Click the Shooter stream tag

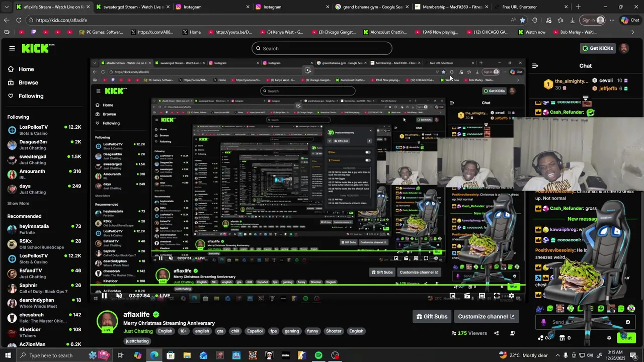coord(334,331)
